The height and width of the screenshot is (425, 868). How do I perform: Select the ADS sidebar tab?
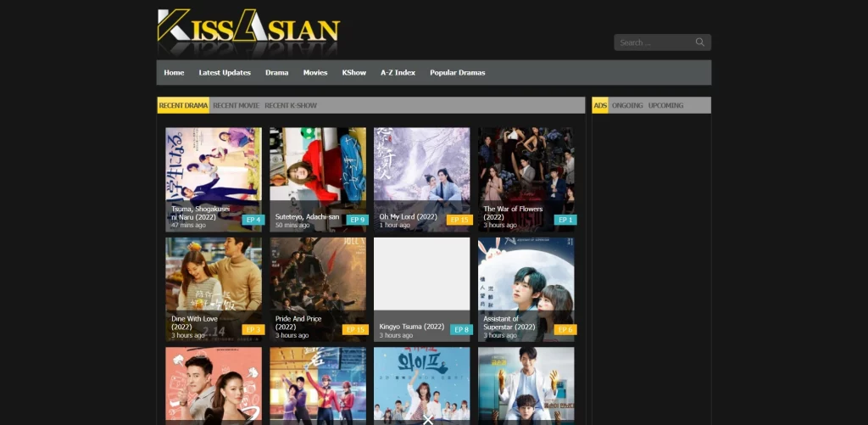[x=600, y=105]
